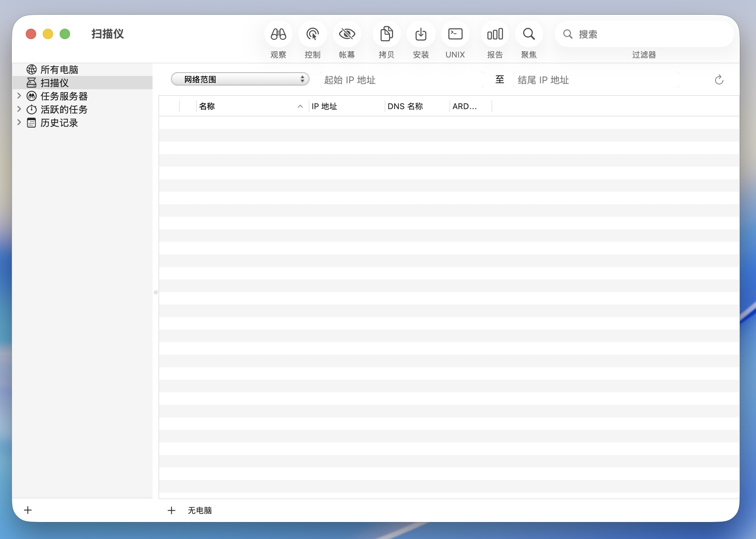Click the 结尾 IP 地址 input field
Image resolution: width=756 pixels, height=539 pixels.
point(596,80)
